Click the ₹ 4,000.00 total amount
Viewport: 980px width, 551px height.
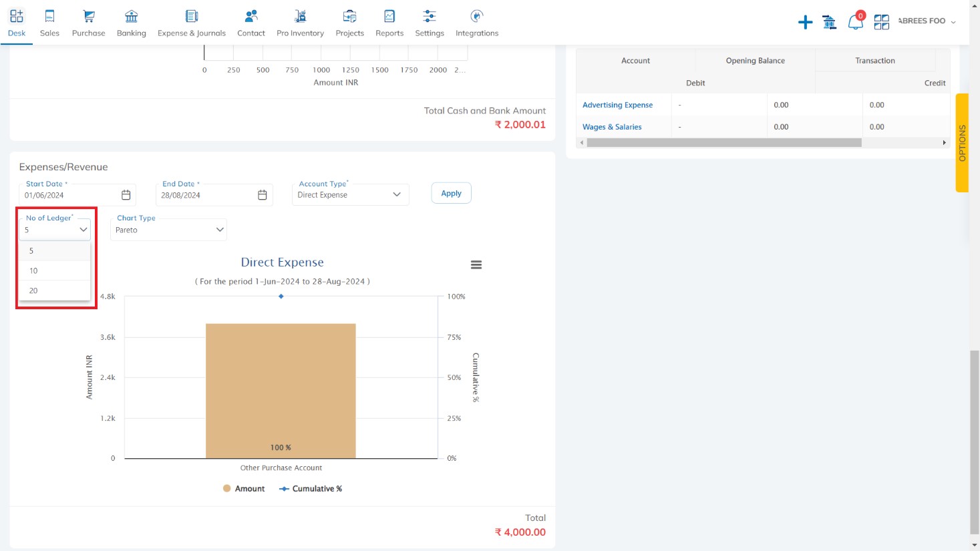(520, 532)
